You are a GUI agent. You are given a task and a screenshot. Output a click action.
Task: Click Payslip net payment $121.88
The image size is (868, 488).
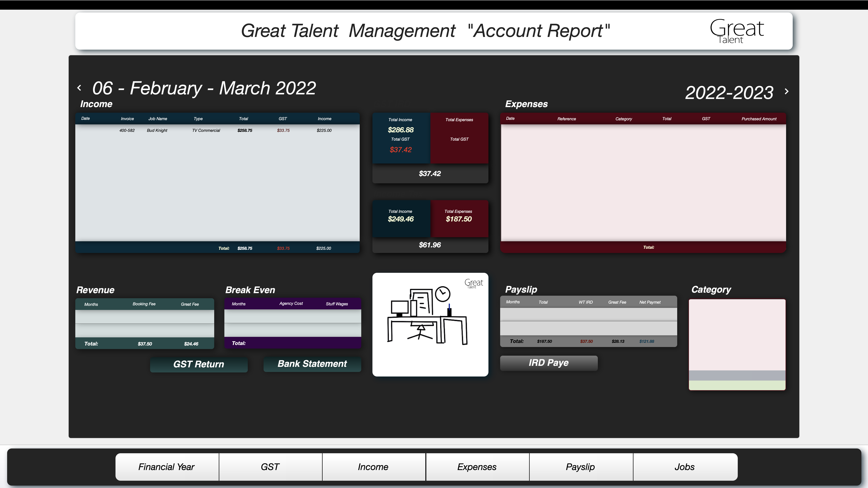(647, 341)
